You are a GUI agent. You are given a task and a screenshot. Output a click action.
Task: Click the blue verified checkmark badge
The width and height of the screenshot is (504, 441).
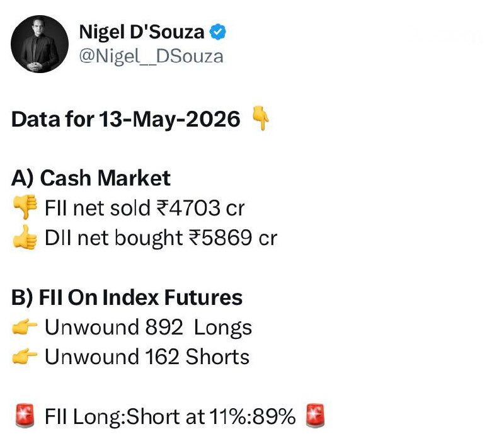(x=217, y=32)
